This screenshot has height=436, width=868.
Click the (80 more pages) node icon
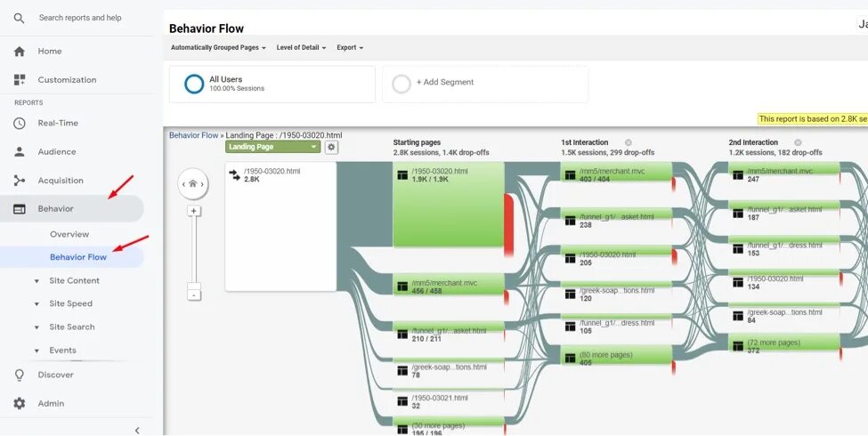[x=570, y=358]
